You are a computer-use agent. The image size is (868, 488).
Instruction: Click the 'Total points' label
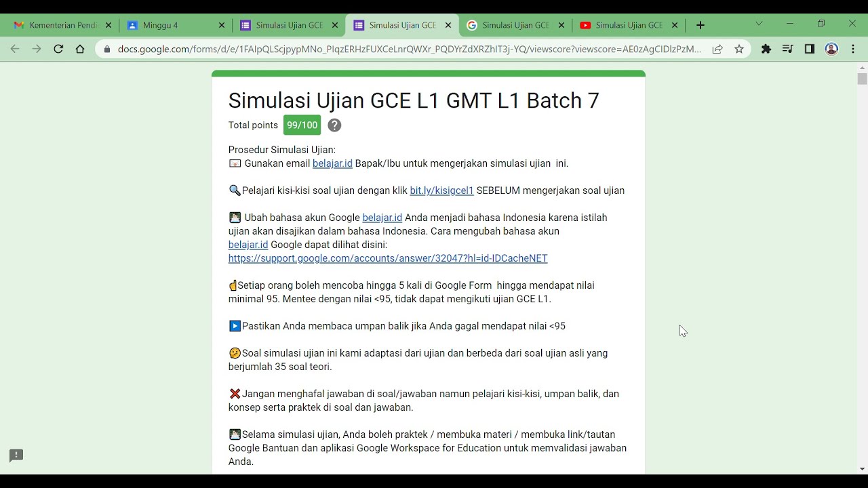click(253, 125)
